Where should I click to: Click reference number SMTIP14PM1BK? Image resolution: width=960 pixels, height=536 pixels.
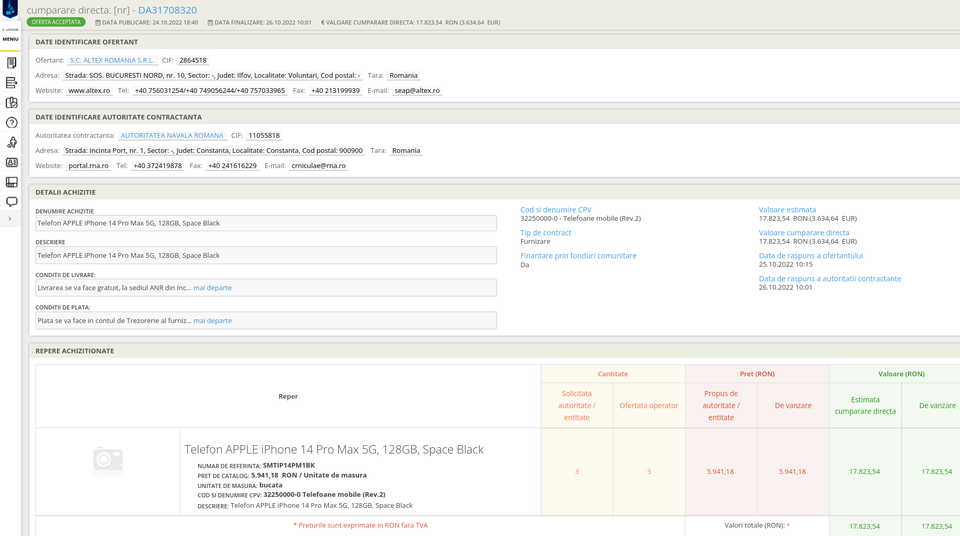[288, 466]
